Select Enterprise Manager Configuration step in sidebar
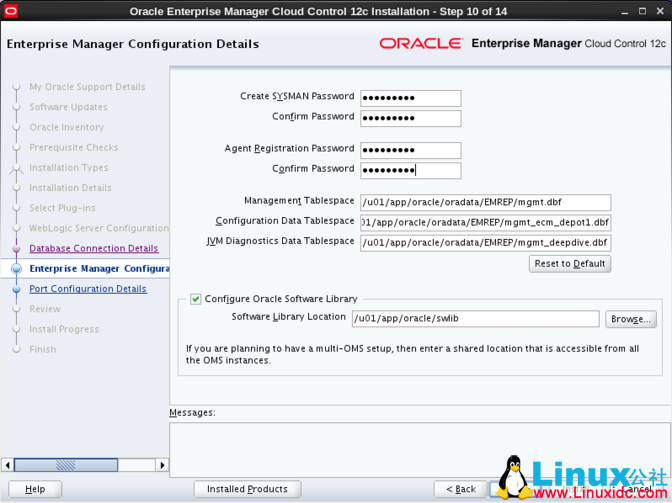672x503 pixels. (x=99, y=269)
